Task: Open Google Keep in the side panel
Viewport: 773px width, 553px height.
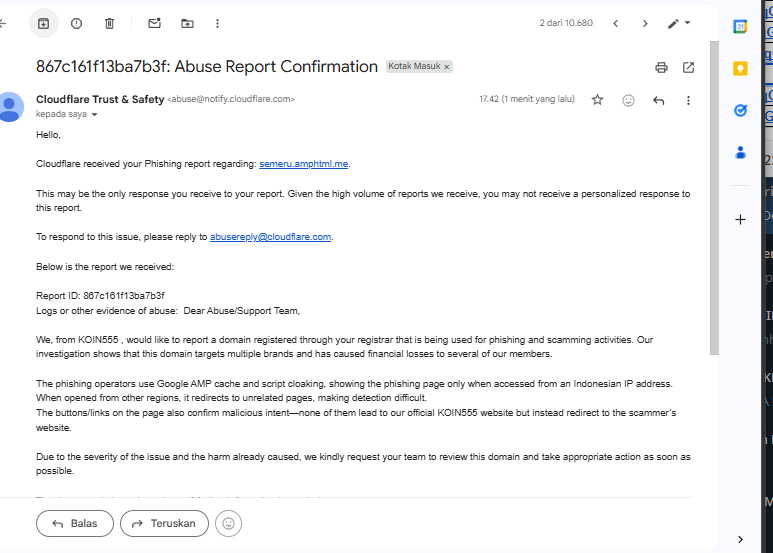Action: pos(741,69)
